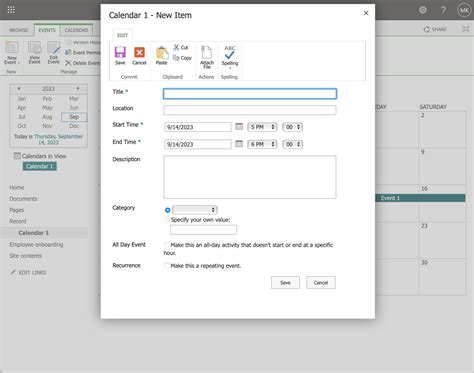The height and width of the screenshot is (373, 474).
Task: Open the End Time hour dropdown
Action: (x=262, y=144)
